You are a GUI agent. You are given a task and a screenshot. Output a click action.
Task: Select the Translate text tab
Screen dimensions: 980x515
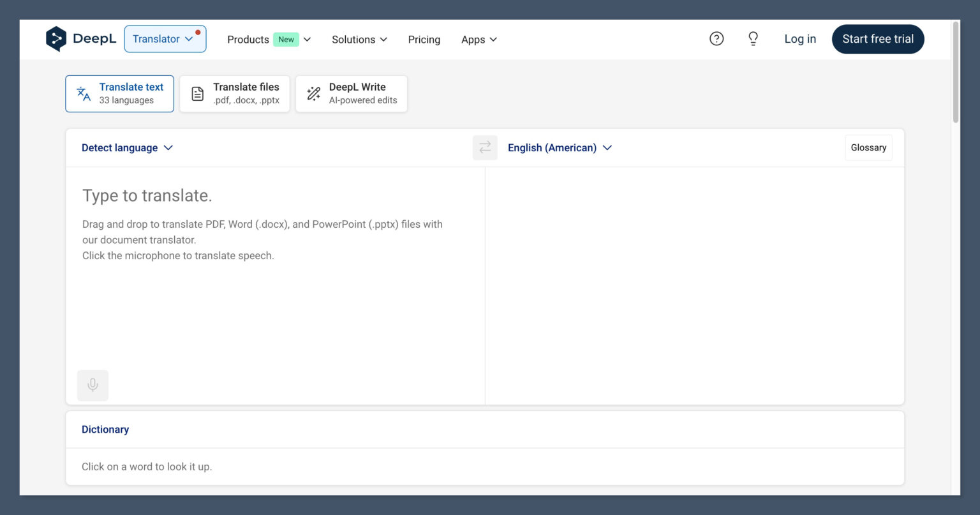[x=119, y=94]
